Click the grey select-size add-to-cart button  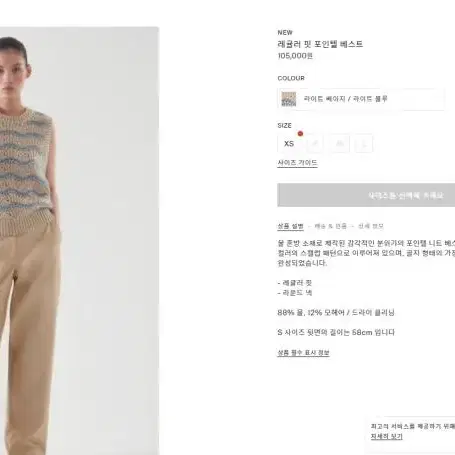click(x=366, y=195)
